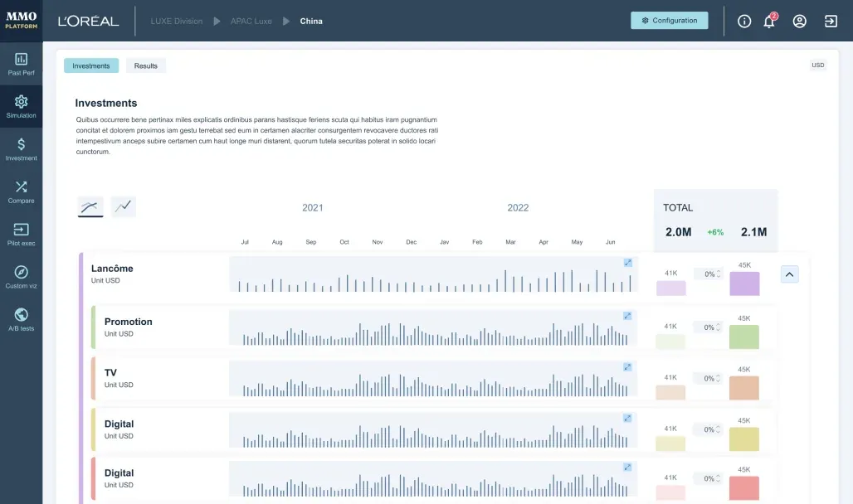Viewport: 853px width, 504px height.
Task: Click the 2022 year label
Action: pyautogui.click(x=518, y=208)
